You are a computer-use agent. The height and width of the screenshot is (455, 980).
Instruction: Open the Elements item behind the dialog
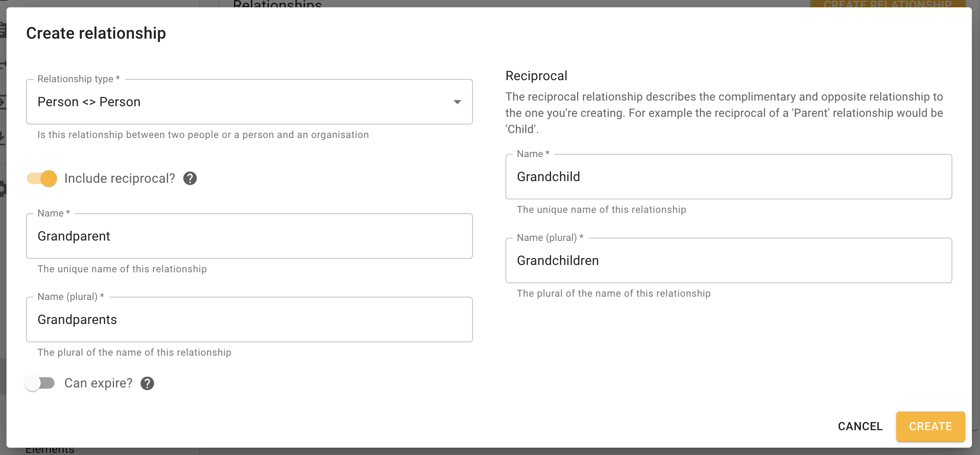[50, 451]
